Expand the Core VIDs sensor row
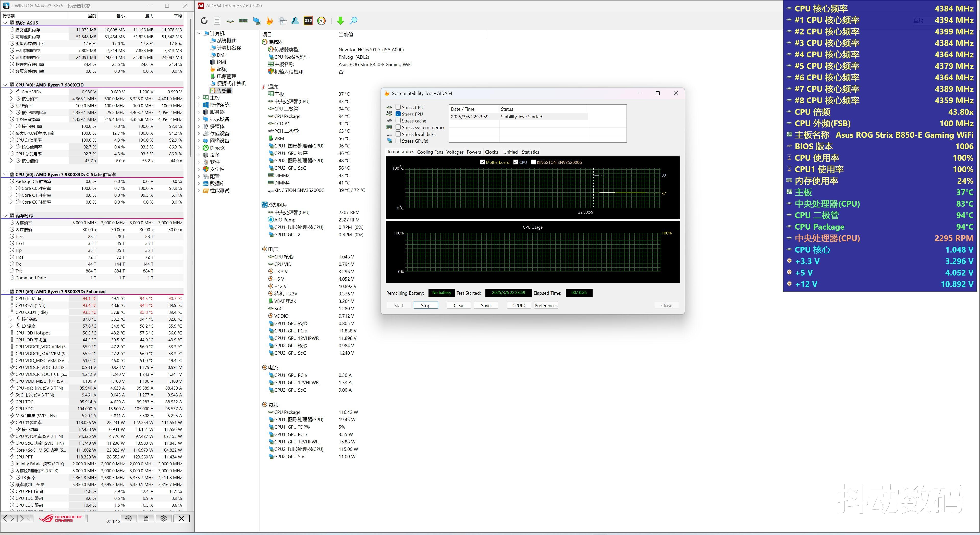The image size is (980, 535). 11,92
